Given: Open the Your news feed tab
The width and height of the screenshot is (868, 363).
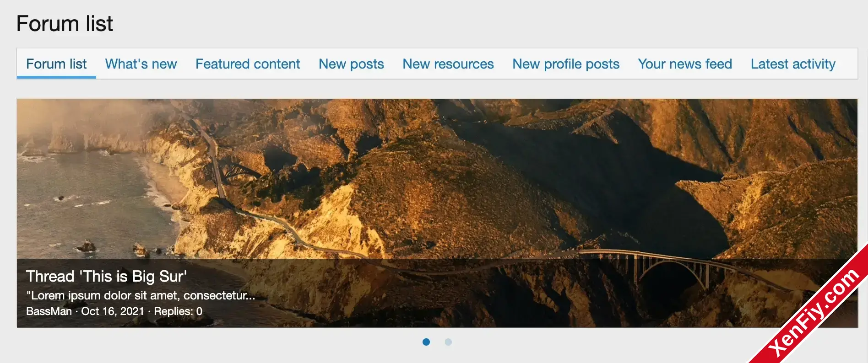Looking at the screenshot, I should [x=685, y=64].
